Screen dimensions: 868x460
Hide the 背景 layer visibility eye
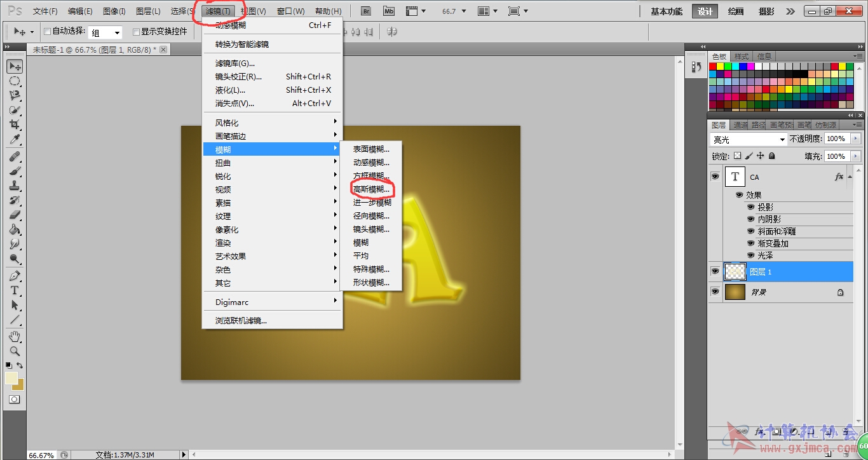[x=715, y=292]
